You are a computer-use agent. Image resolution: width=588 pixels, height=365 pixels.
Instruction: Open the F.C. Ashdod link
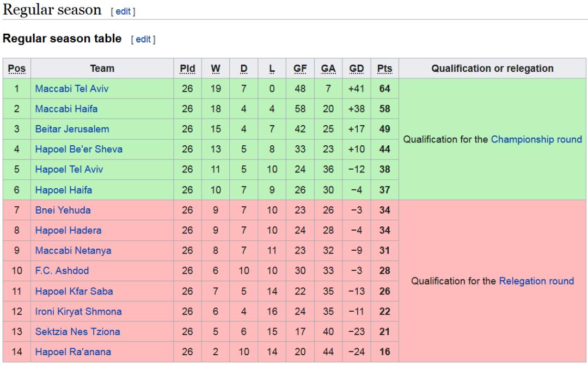click(x=62, y=271)
